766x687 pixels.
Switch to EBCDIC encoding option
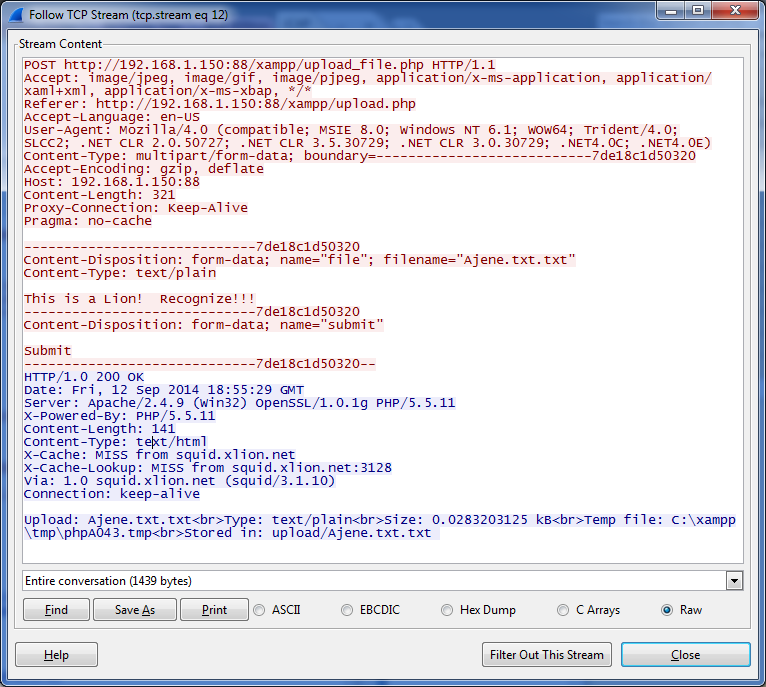348,610
